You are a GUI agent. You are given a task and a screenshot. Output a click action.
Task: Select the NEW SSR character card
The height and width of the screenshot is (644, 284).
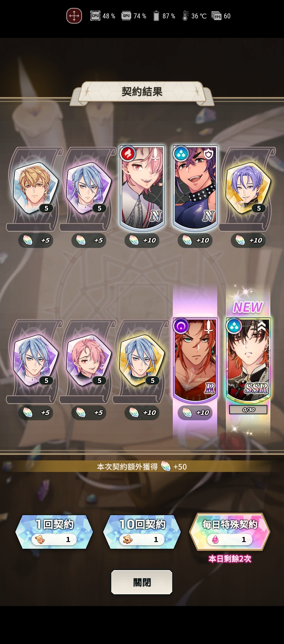(x=248, y=360)
